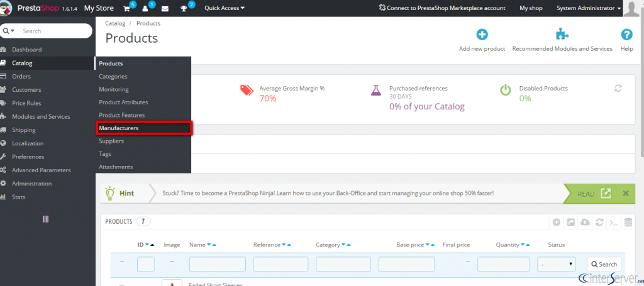
Task: Go to Localization section
Action: 28,143
